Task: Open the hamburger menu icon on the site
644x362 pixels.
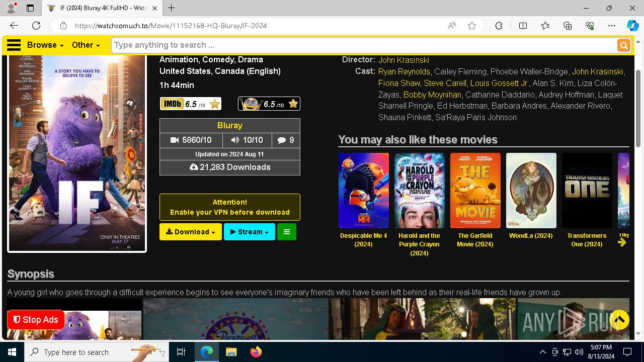Action: coord(14,45)
